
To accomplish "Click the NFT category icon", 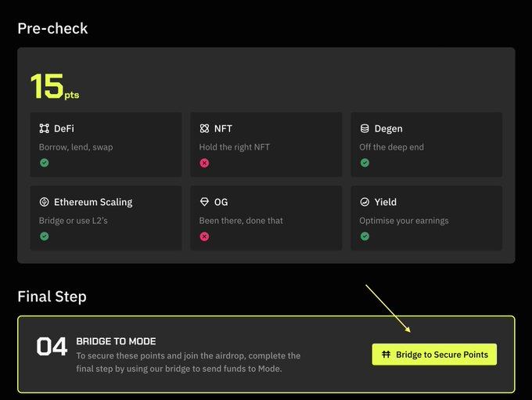I will pos(204,128).
